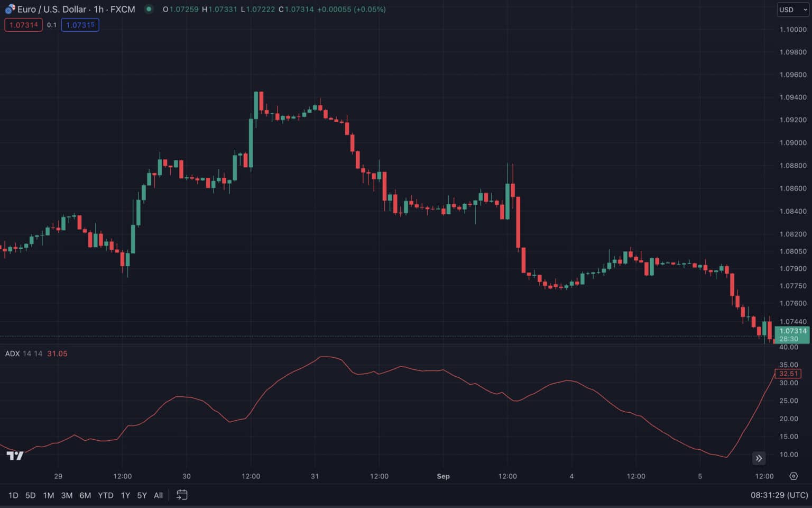Click the ADX 14 14 indicator legend
Screen dimensions: 812x508
pos(23,353)
